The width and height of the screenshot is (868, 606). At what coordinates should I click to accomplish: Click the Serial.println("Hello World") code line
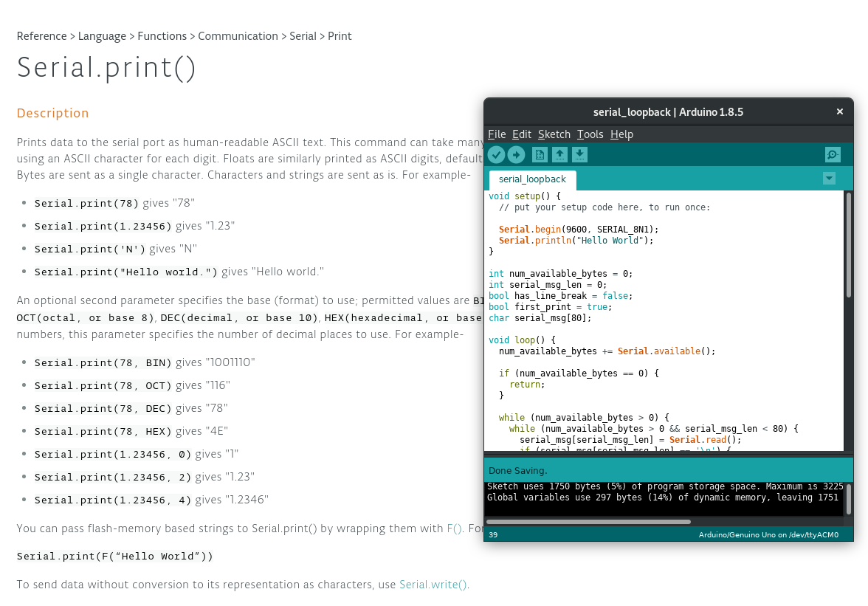pyautogui.click(x=576, y=240)
